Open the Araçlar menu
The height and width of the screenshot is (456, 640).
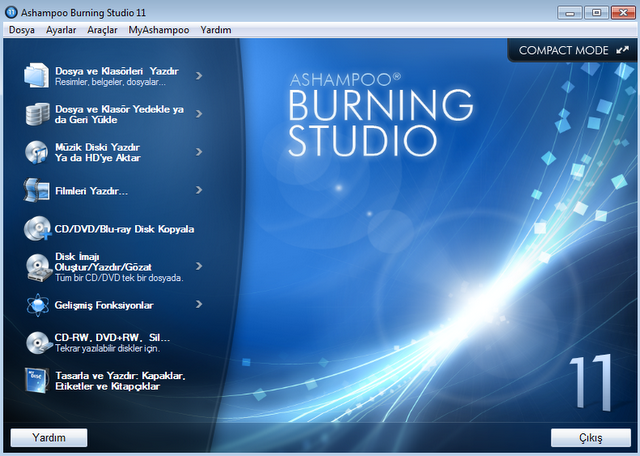coord(103,30)
